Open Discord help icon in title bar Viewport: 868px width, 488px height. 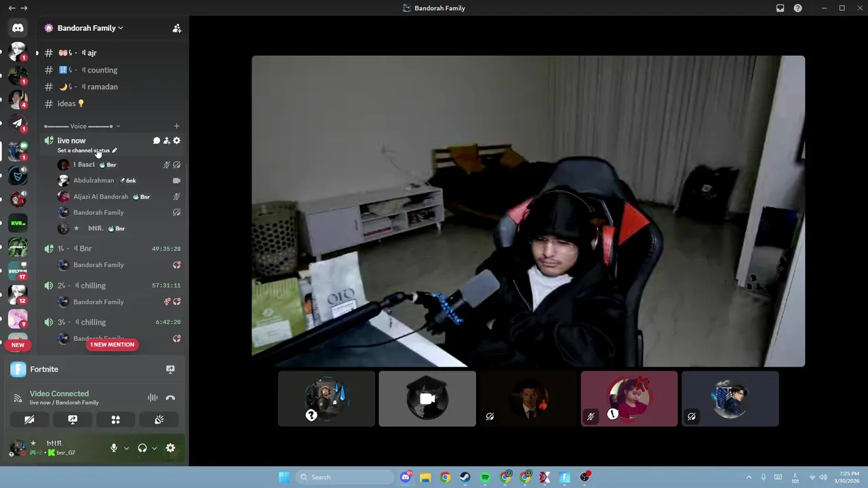coord(797,8)
